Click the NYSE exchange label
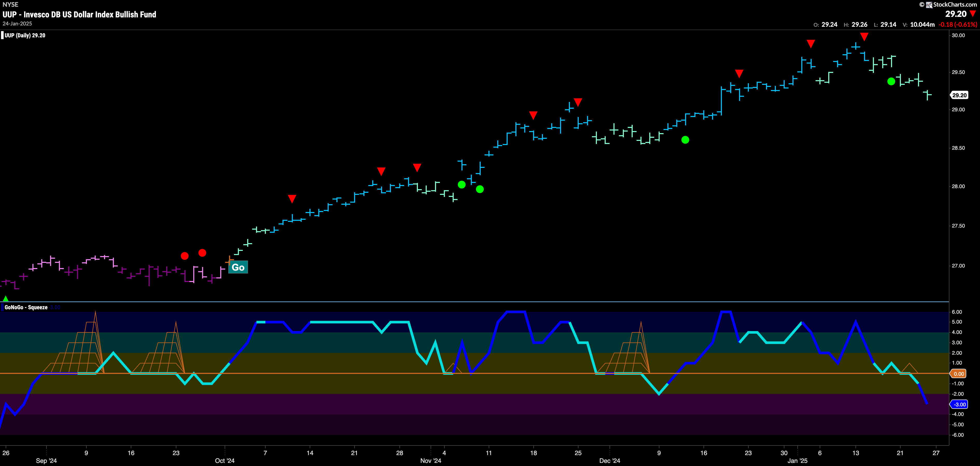Screen dimensions: 980x466 tap(10, 5)
